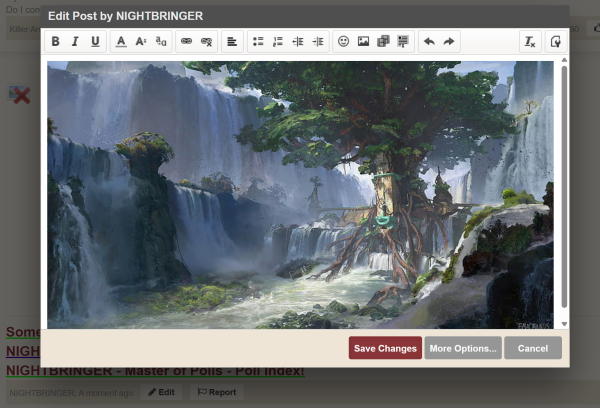Viewport: 600px width, 408px height.
Task: Toggle italic text formatting
Action: 75,42
